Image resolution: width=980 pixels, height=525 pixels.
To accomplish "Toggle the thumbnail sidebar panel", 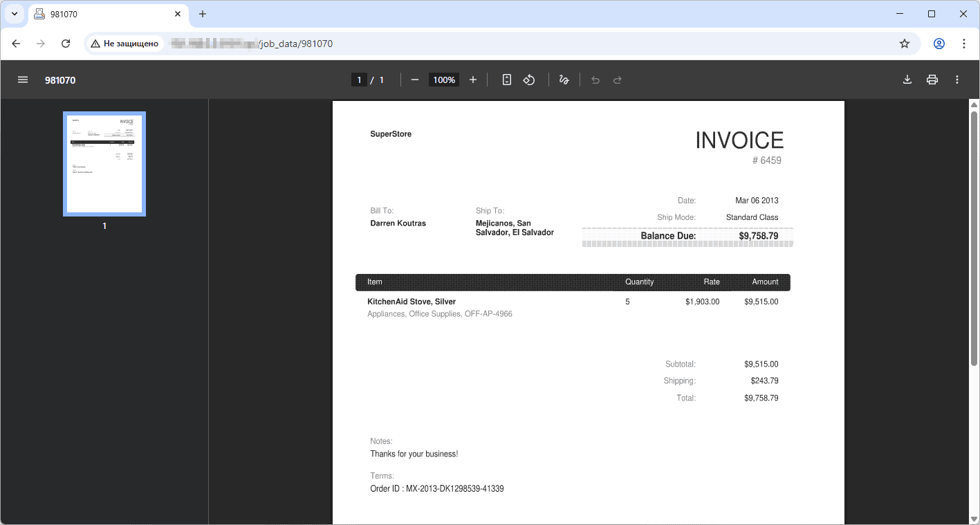I will [x=23, y=79].
